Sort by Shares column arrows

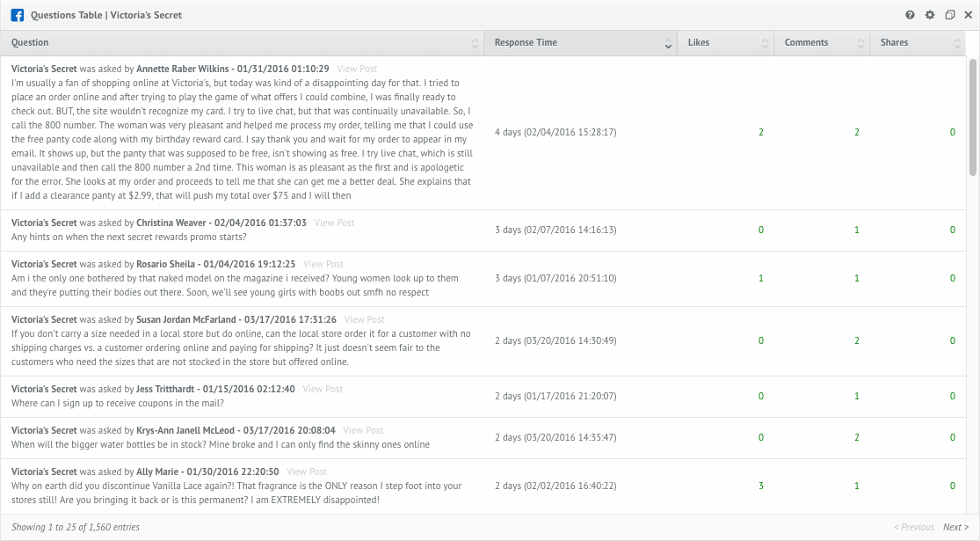957,43
